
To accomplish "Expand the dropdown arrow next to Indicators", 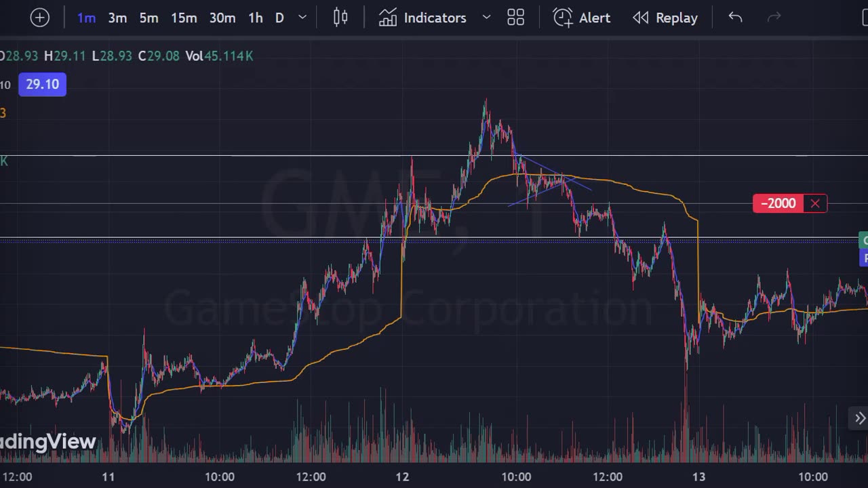I will point(486,18).
